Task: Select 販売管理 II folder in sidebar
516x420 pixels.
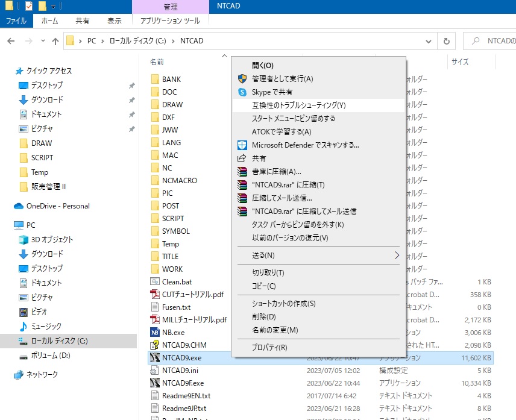Action: pyautogui.click(x=48, y=186)
